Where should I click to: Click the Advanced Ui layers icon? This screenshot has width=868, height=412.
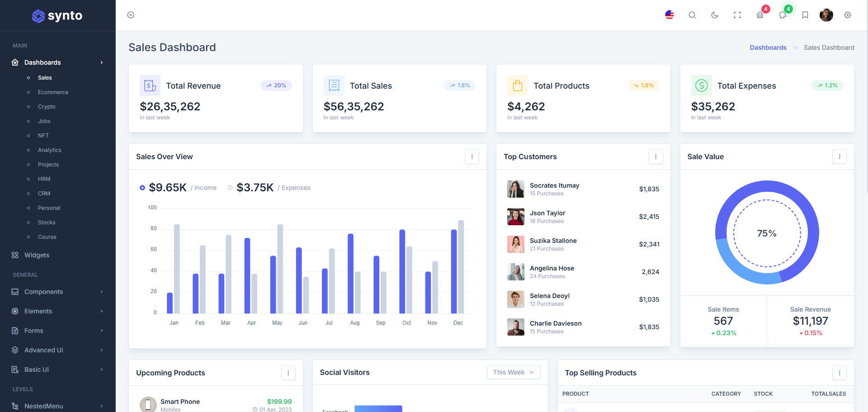[15, 350]
